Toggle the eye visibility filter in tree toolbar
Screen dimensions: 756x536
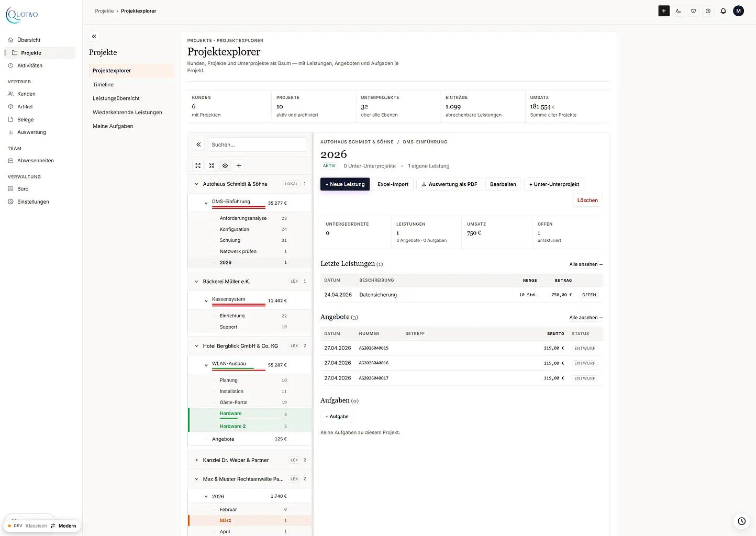coord(225,165)
